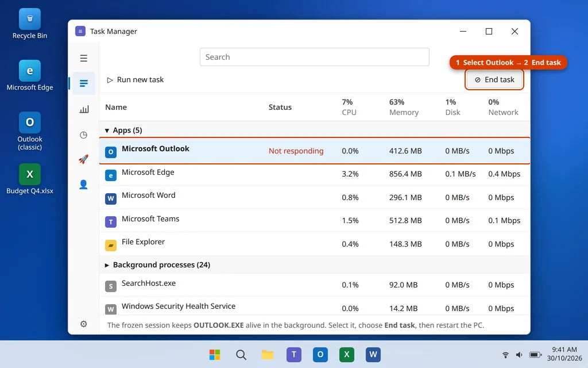Click Windows Security Health Service icon

pos(111,309)
